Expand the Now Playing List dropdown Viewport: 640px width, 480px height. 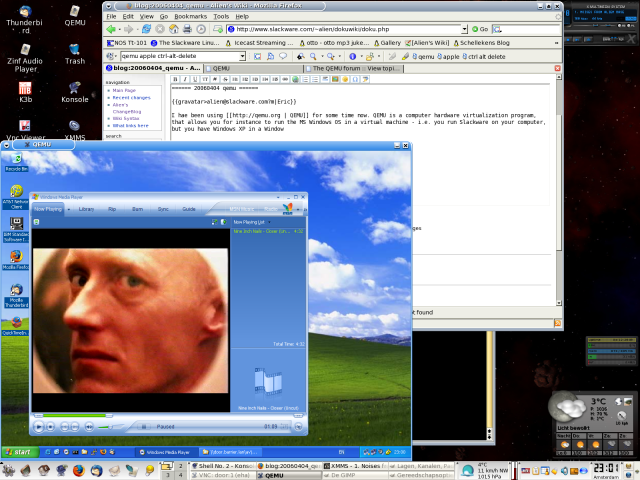(x=269, y=222)
